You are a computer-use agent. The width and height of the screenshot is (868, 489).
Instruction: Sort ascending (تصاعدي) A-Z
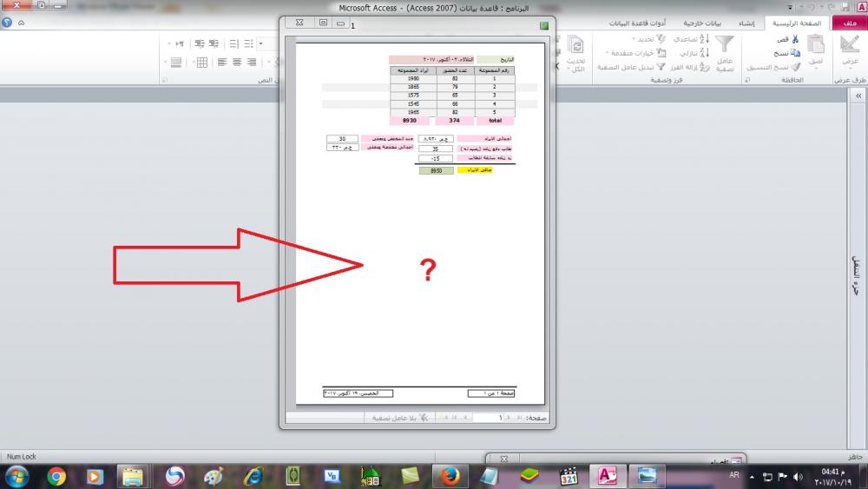click(691, 39)
